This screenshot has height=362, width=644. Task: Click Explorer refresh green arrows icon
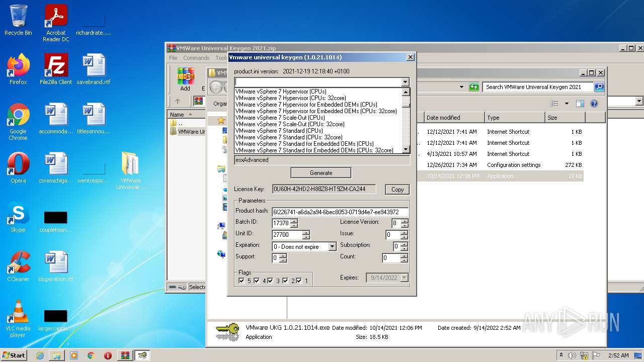474,87
